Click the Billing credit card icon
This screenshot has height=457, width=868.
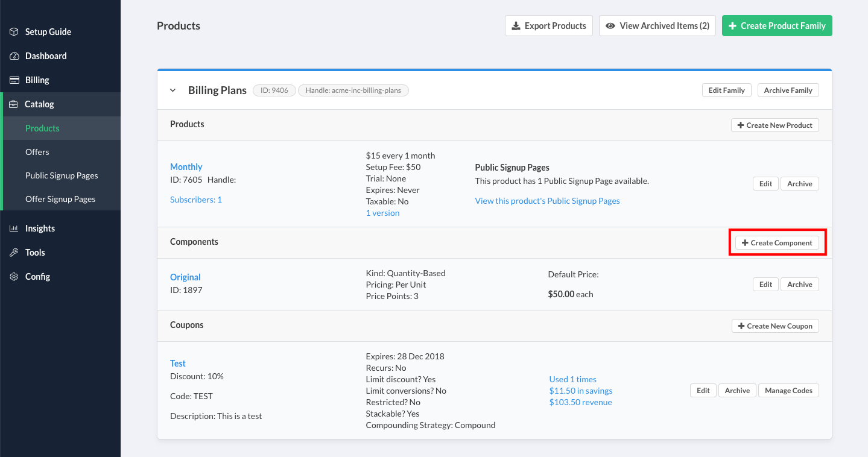click(14, 80)
